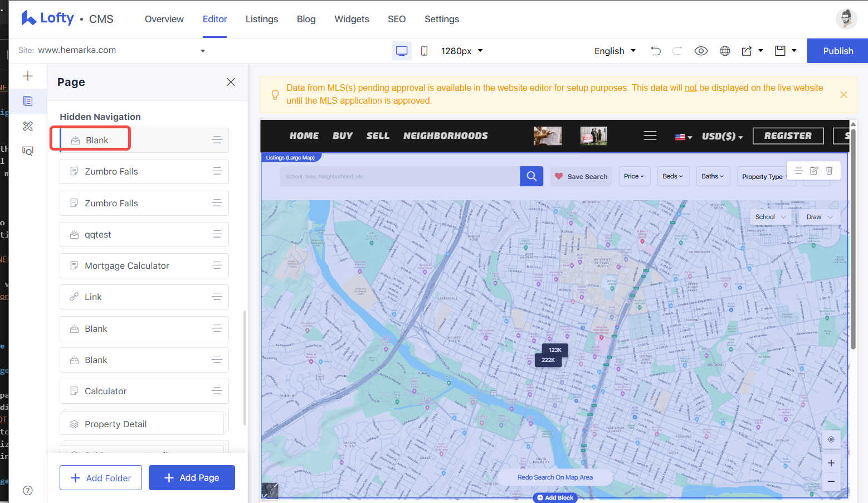Zoom in the map with the plus button
This screenshot has width=868, height=503.
pos(831,463)
